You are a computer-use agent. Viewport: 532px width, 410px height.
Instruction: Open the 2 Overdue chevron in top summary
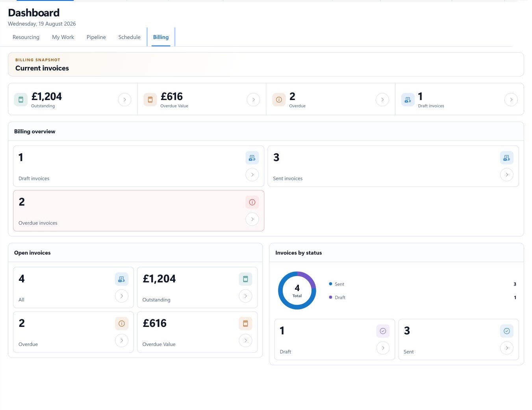click(x=382, y=100)
